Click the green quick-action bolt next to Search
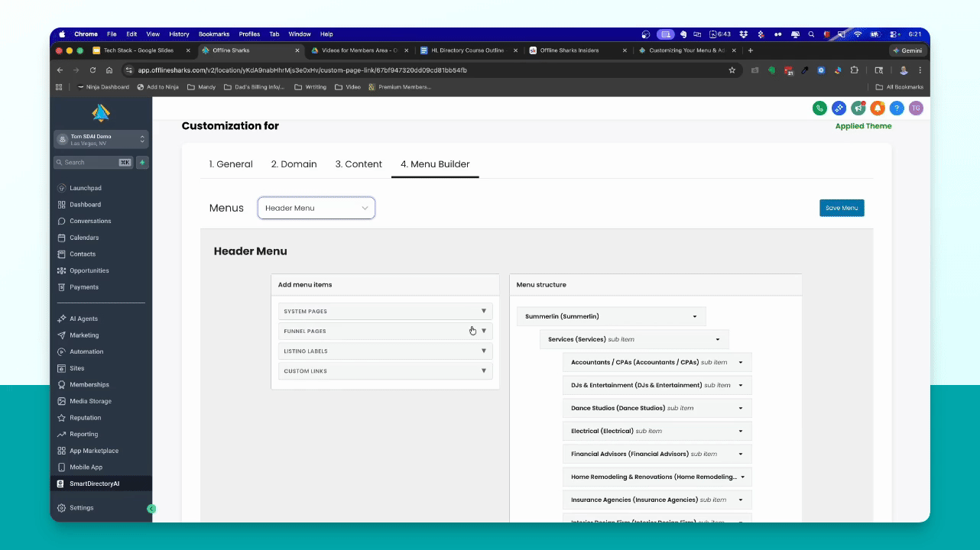 pos(142,162)
